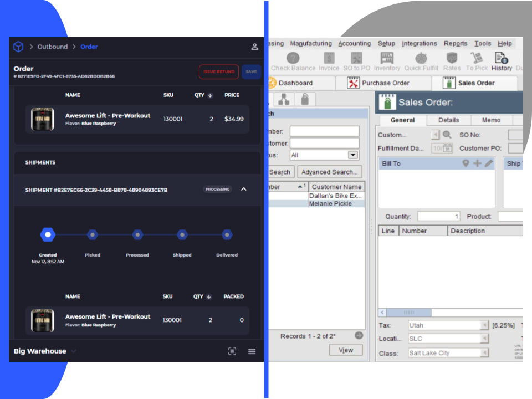Click the Picked shipment progress step

click(93, 234)
